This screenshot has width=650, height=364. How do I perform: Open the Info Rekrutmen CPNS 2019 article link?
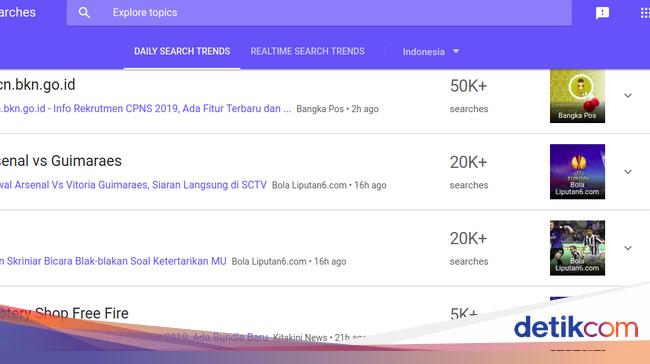146,109
